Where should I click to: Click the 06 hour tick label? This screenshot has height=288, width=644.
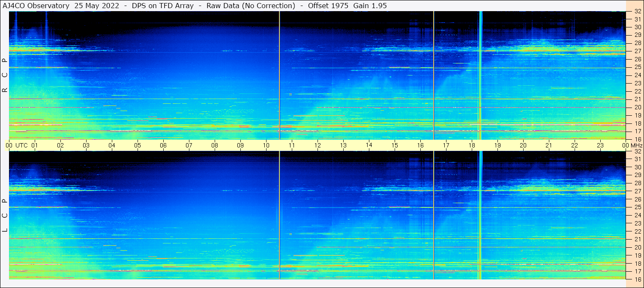pyautogui.click(x=163, y=145)
